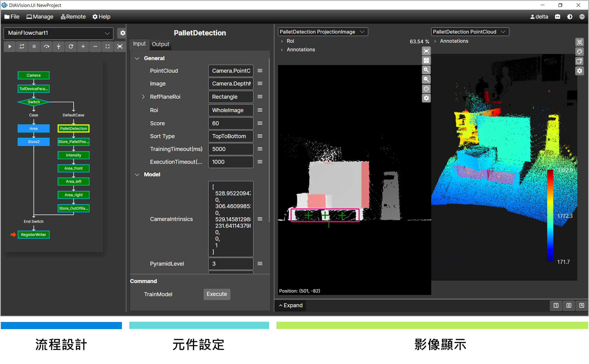
Task: Select the Camera node in flowchart
Action: (x=34, y=75)
